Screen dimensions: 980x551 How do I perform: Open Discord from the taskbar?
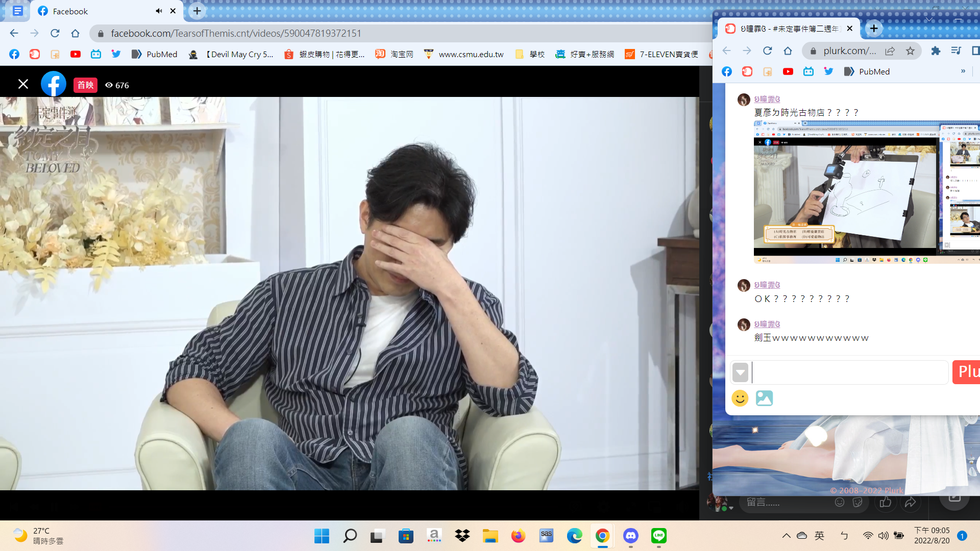click(x=631, y=536)
